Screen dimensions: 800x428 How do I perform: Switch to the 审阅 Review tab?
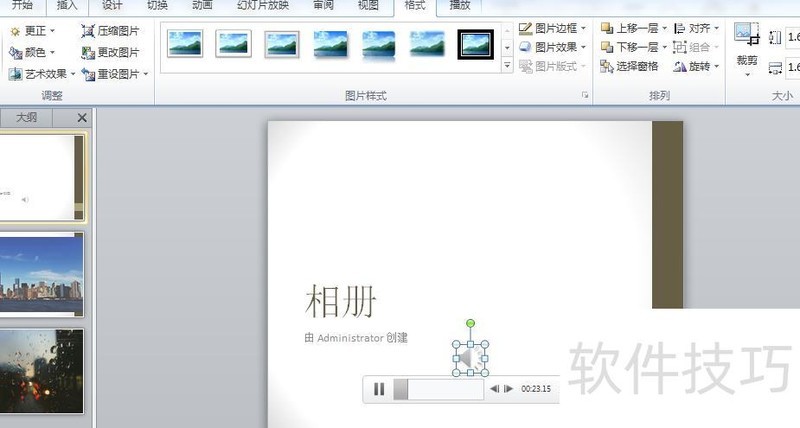(323, 6)
